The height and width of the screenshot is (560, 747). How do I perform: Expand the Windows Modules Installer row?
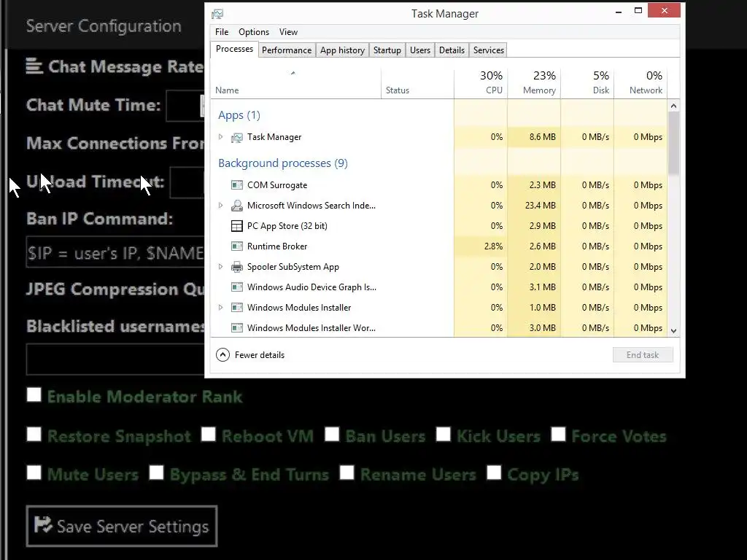220,308
